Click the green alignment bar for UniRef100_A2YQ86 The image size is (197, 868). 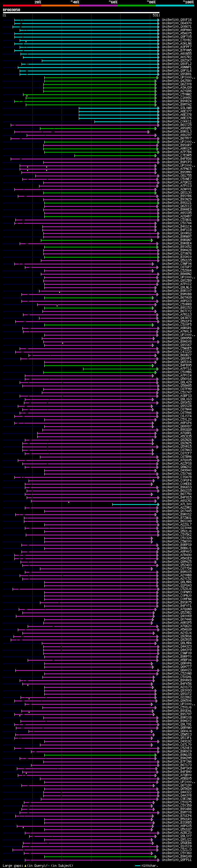click(x=100, y=91)
